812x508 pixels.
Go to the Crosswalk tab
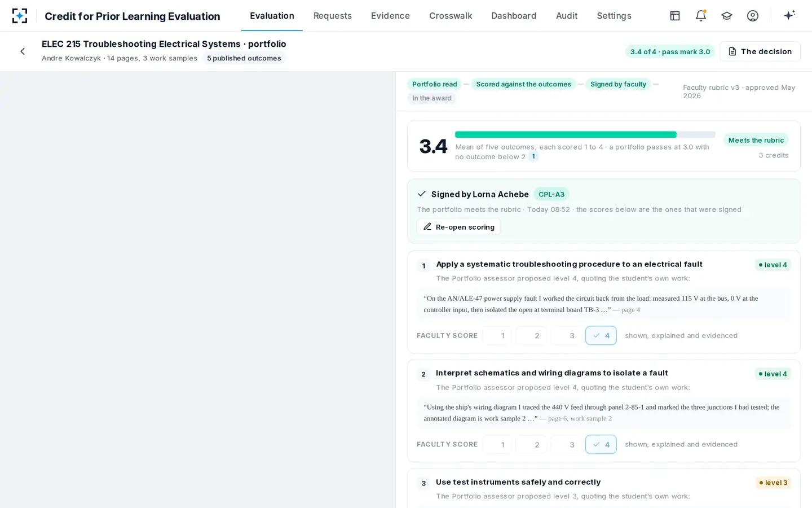tap(451, 16)
